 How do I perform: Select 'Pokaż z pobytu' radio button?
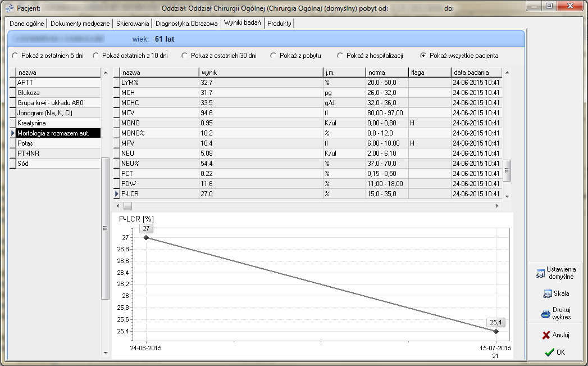pos(274,56)
